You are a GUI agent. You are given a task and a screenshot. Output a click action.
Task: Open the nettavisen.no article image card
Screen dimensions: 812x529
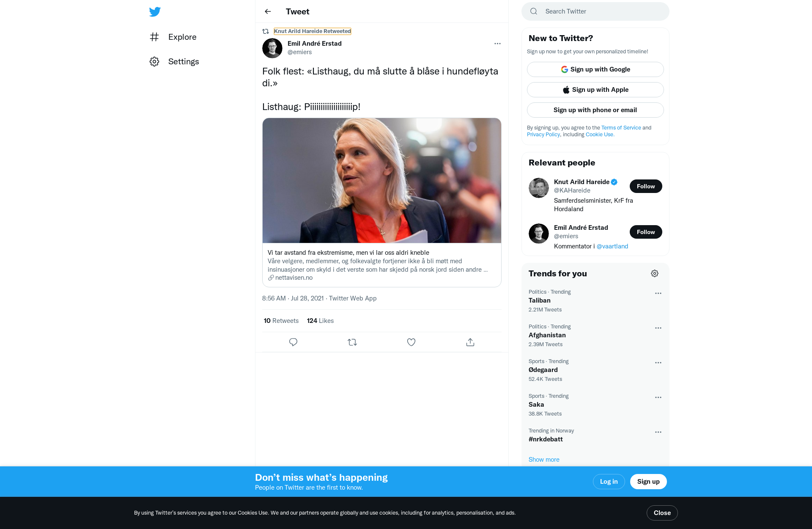[x=381, y=181]
